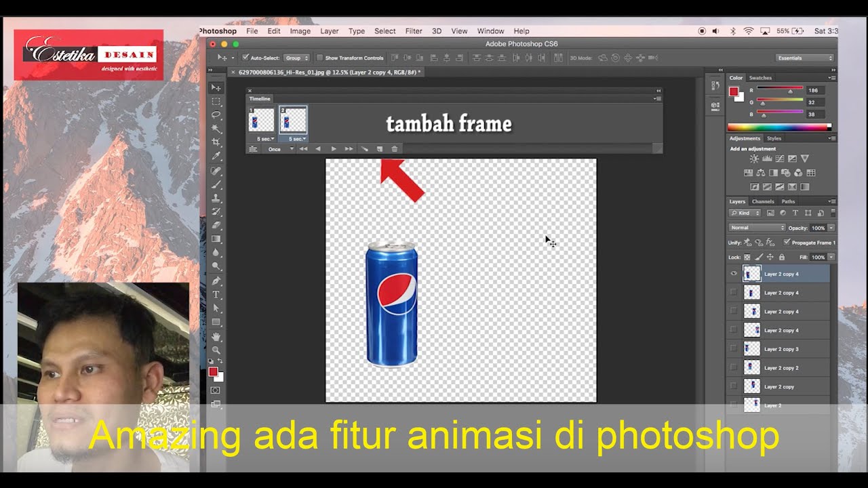The width and height of the screenshot is (868, 488).
Task: Open the Window menu
Action: point(490,31)
